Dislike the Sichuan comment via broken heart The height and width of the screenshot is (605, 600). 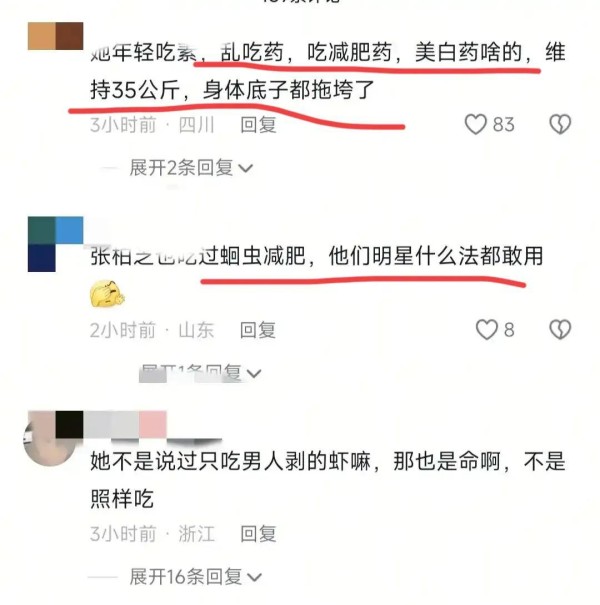[560, 124]
